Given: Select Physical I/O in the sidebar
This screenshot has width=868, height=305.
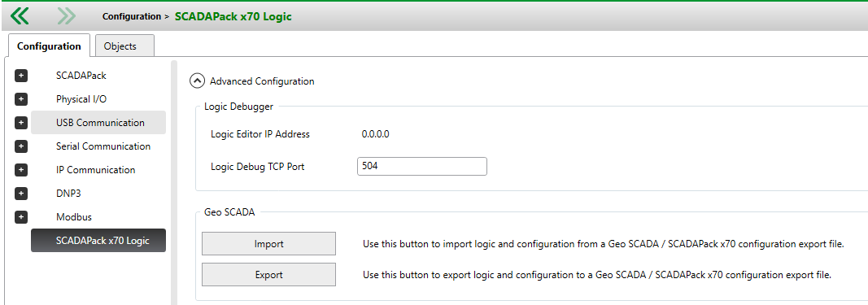Looking at the screenshot, I should pos(81,99).
